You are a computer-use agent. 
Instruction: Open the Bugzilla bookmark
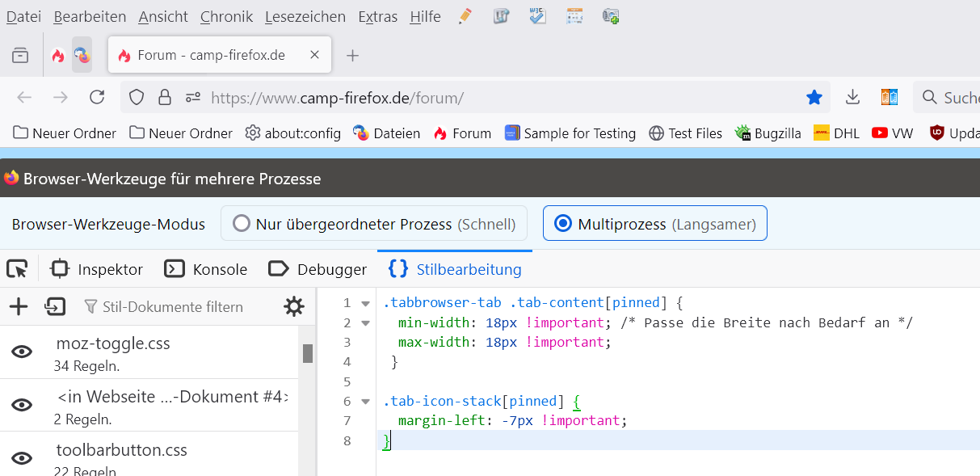[x=768, y=133]
